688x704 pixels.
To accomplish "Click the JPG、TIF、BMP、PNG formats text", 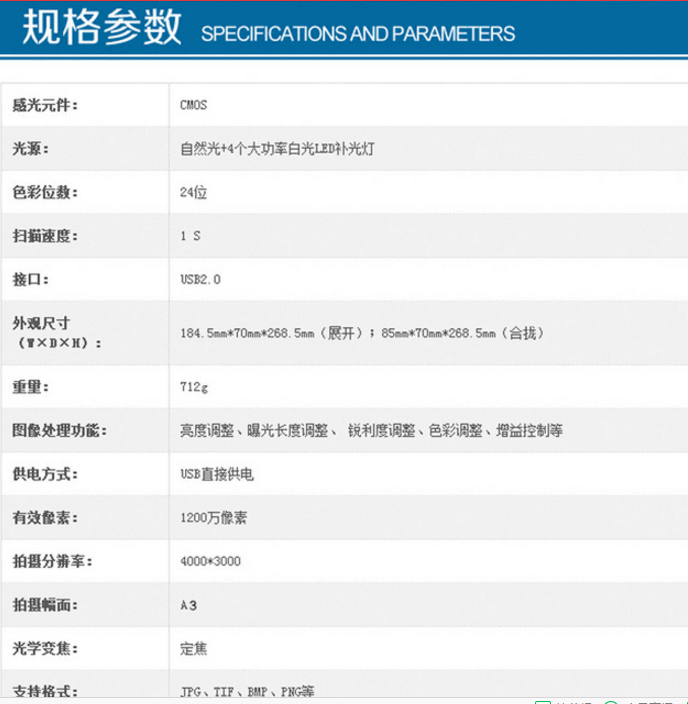I will click(x=247, y=691).
